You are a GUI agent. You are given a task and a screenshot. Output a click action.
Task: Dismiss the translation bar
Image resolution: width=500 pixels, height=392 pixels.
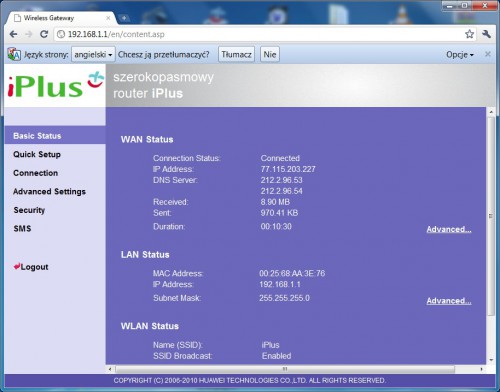coord(488,54)
